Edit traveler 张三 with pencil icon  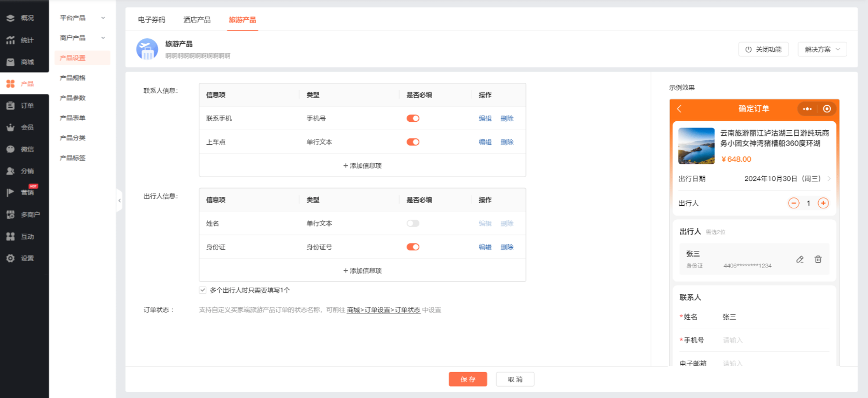point(800,259)
